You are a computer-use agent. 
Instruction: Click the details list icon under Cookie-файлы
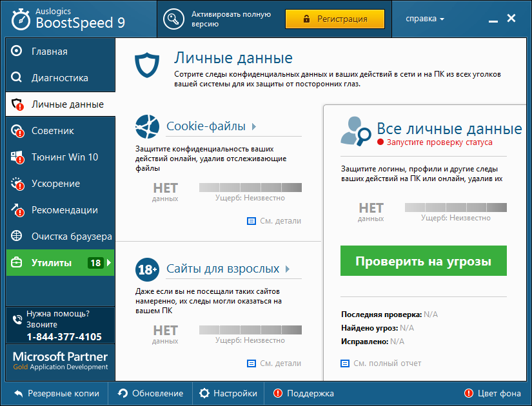click(251, 221)
